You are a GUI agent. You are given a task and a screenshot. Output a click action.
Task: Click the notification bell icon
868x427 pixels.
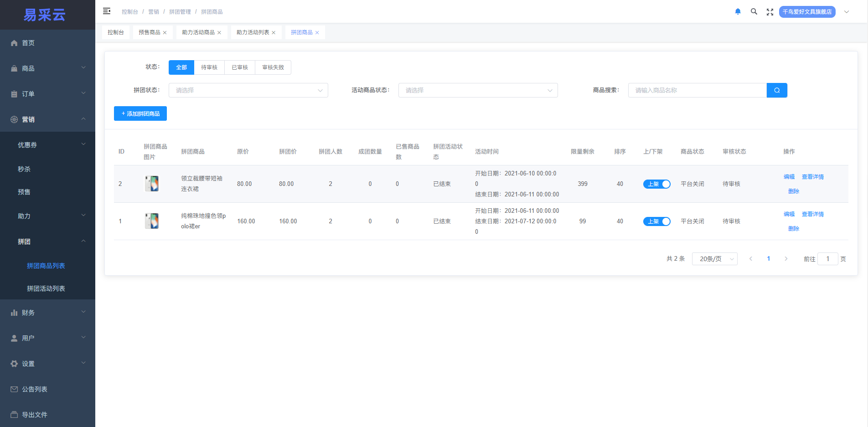[x=738, y=11]
